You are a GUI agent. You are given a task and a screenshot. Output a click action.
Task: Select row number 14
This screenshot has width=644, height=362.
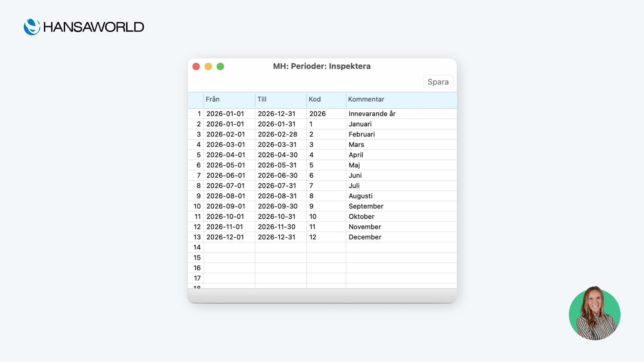[197, 247]
